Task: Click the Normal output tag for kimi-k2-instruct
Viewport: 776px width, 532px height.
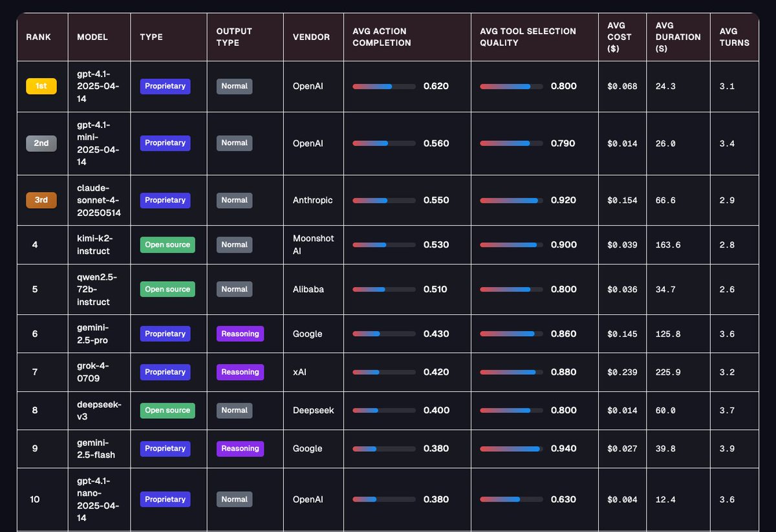Action: [x=234, y=244]
